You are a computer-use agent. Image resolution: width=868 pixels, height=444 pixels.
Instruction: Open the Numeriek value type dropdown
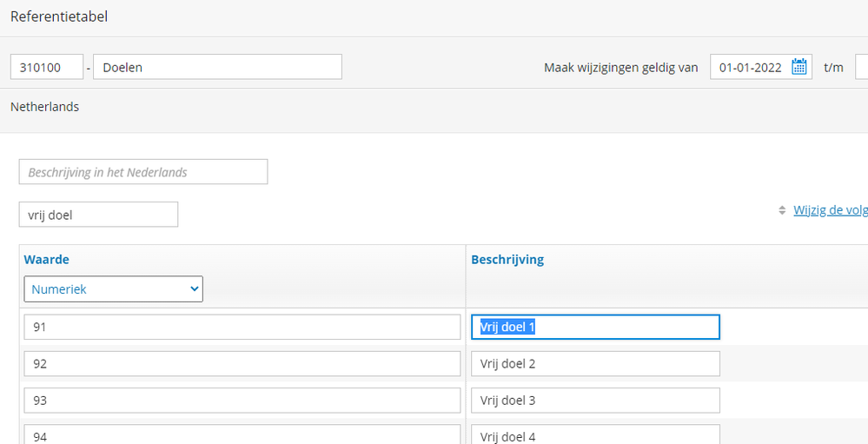[x=113, y=289]
